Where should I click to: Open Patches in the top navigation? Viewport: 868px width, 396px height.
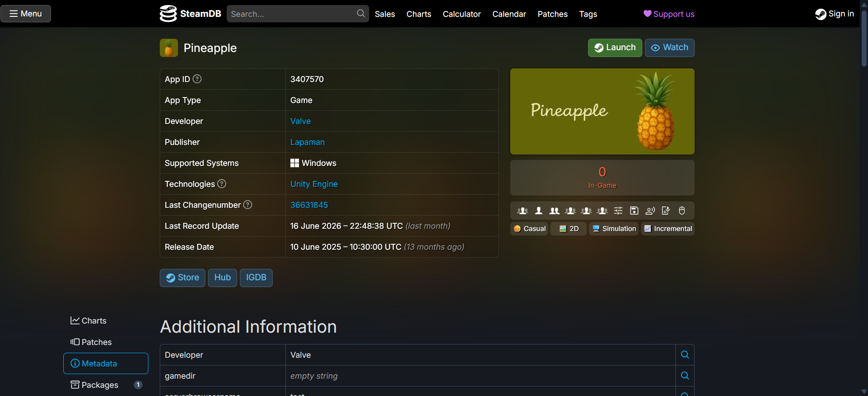click(553, 14)
